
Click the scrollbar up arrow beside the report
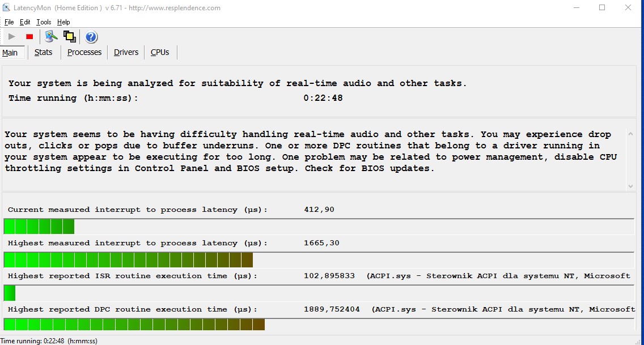click(x=630, y=133)
